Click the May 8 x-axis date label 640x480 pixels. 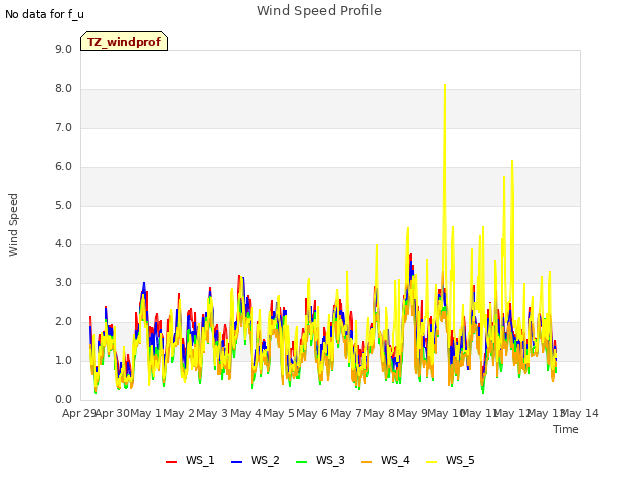[379, 413]
